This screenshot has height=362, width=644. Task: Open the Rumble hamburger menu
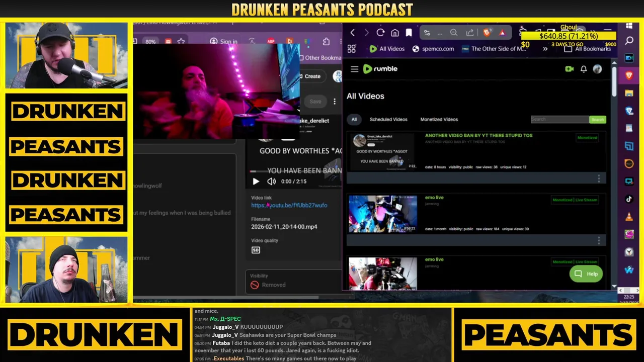click(354, 69)
